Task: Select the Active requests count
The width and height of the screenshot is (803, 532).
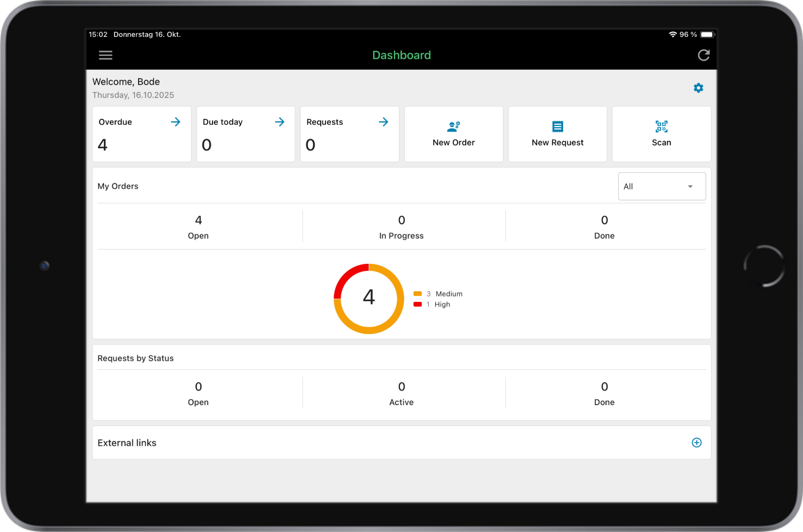Action: point(401,387)
